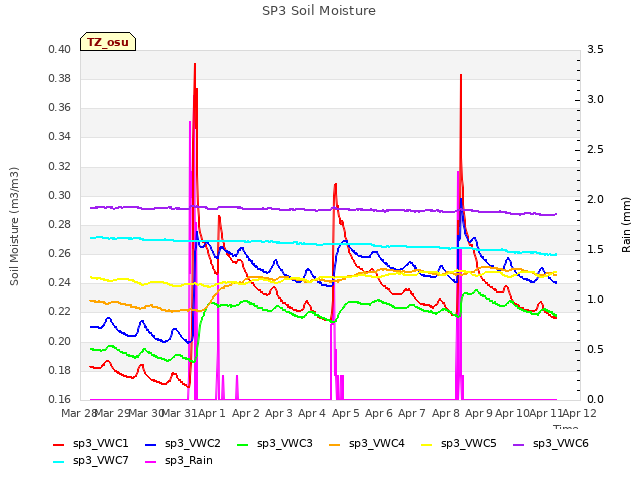Click the TZ_osu label box

coord(108,42)
